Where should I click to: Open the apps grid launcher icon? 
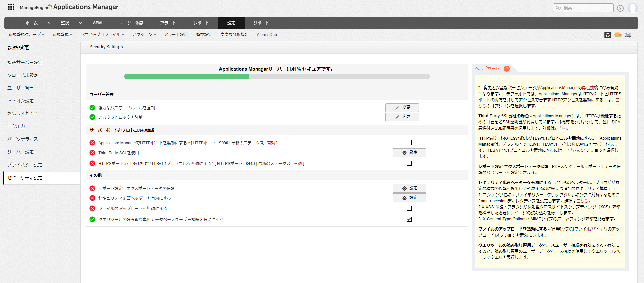pos(11,7)
